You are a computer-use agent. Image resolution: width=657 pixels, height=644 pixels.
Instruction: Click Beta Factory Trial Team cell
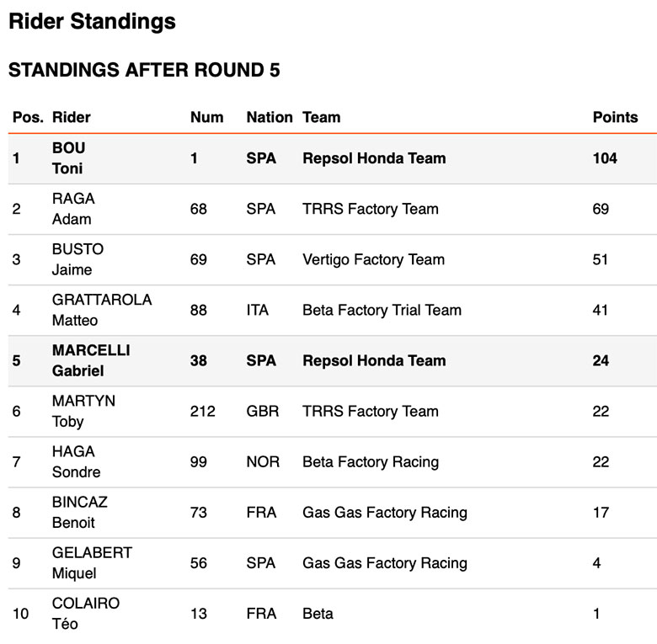(382, 310)
